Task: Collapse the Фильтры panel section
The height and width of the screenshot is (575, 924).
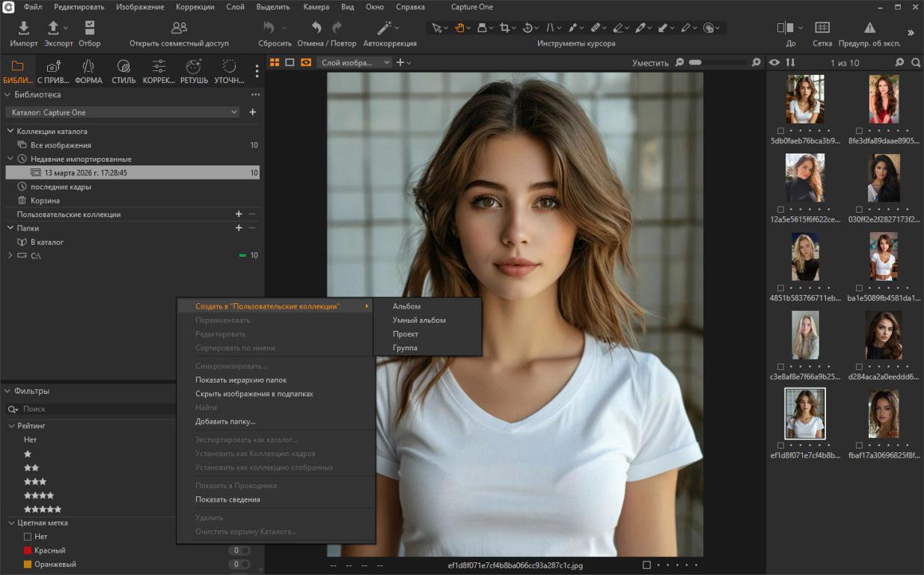Action: coord(7,391)
